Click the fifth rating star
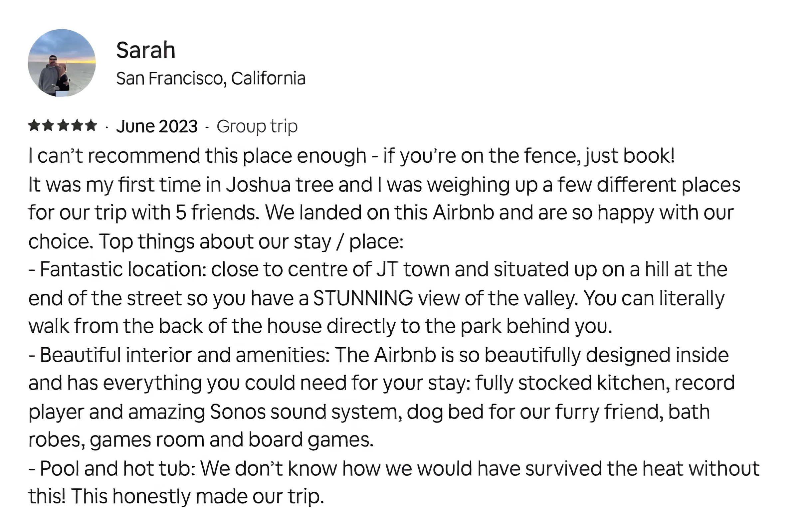 [x=91, y=126]
